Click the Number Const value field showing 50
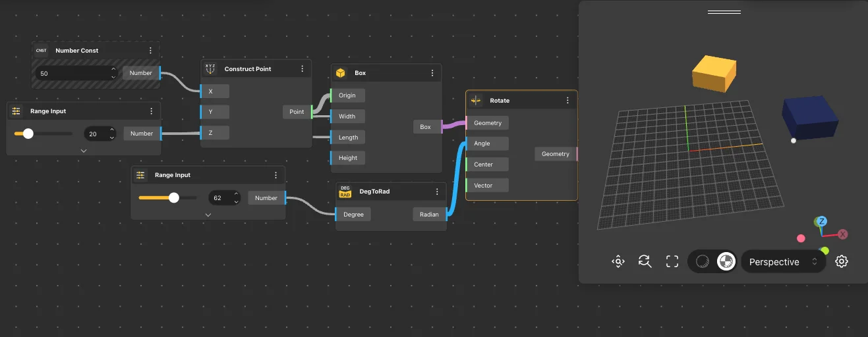 pyautogui.click(x=72, y=74)
